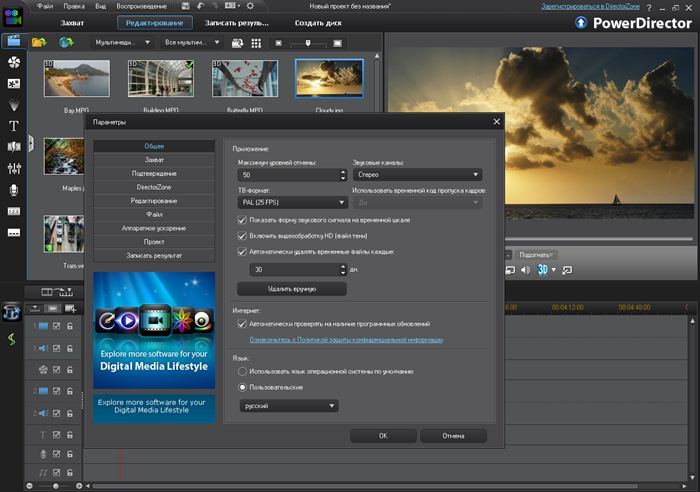Image resolution: width=700 pixels, height=492 pixels.
Task: Select 'Аппаратное ускорение' in settings list
Action: [153, 227]
